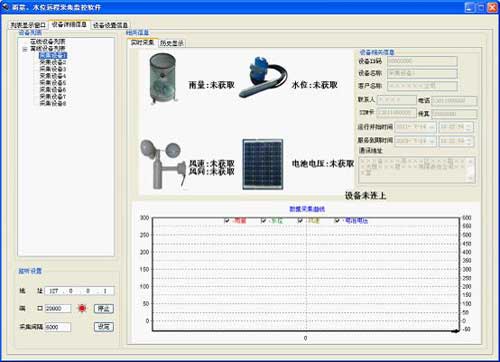This screenshot has height=362, width=500.
Task: Open the service expiry date dropdown
Action: click(432, 141)
